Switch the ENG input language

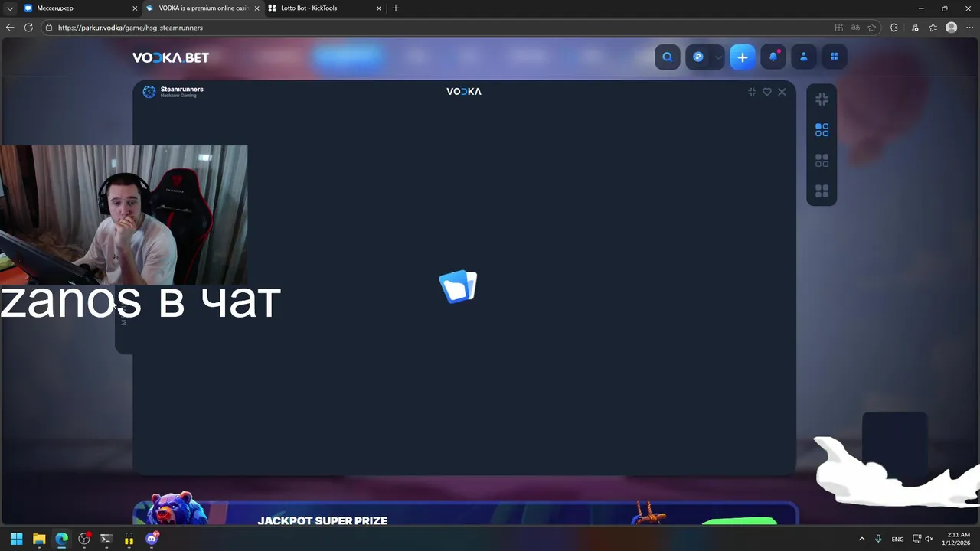point(897,539)
